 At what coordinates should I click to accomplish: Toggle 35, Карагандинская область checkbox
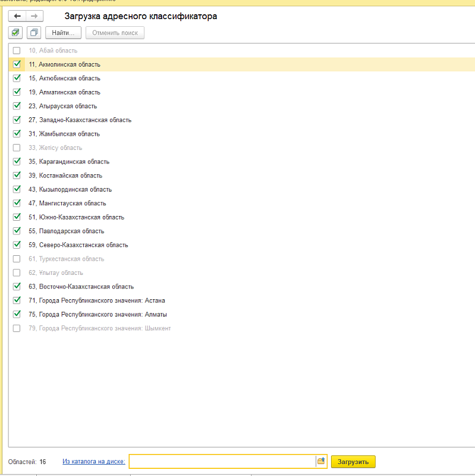[x=17, y=161]
